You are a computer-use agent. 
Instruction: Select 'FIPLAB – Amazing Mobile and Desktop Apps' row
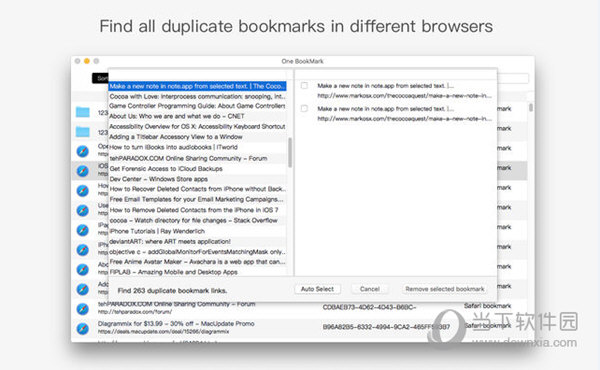coord(197,272)
